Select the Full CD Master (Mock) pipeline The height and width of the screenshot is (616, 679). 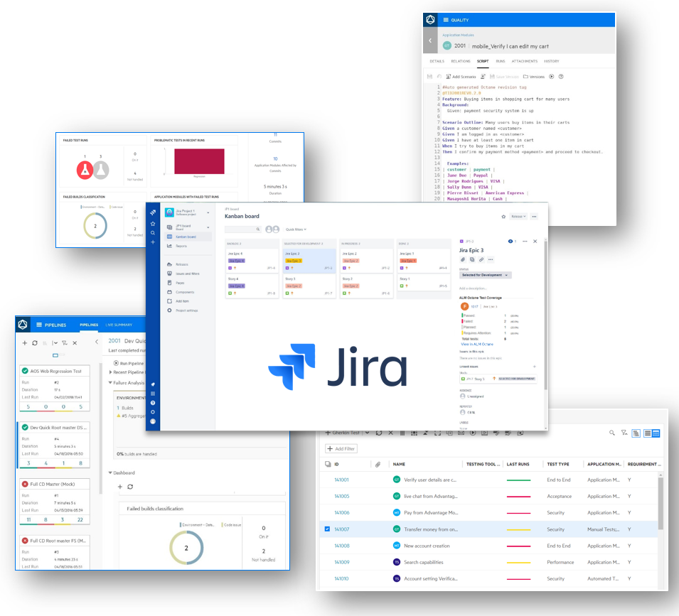[55, 502]
